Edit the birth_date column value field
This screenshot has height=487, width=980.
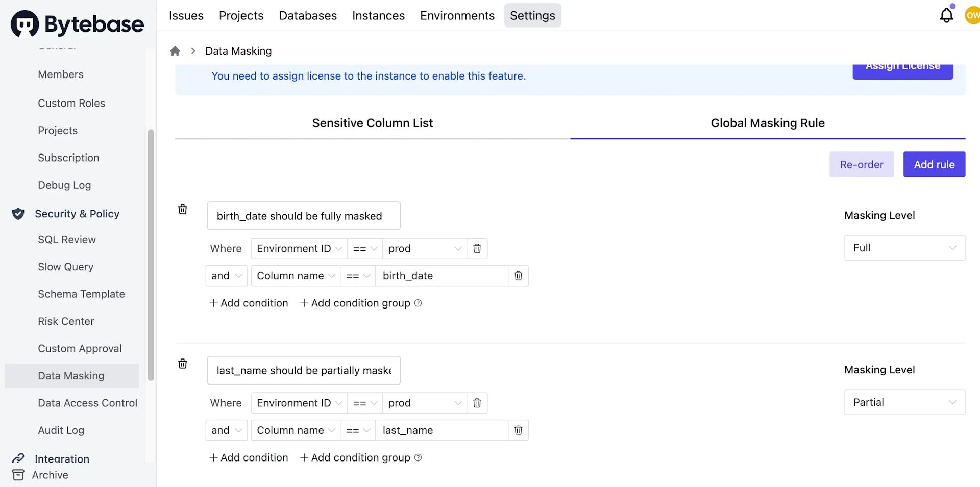[442, 276]
